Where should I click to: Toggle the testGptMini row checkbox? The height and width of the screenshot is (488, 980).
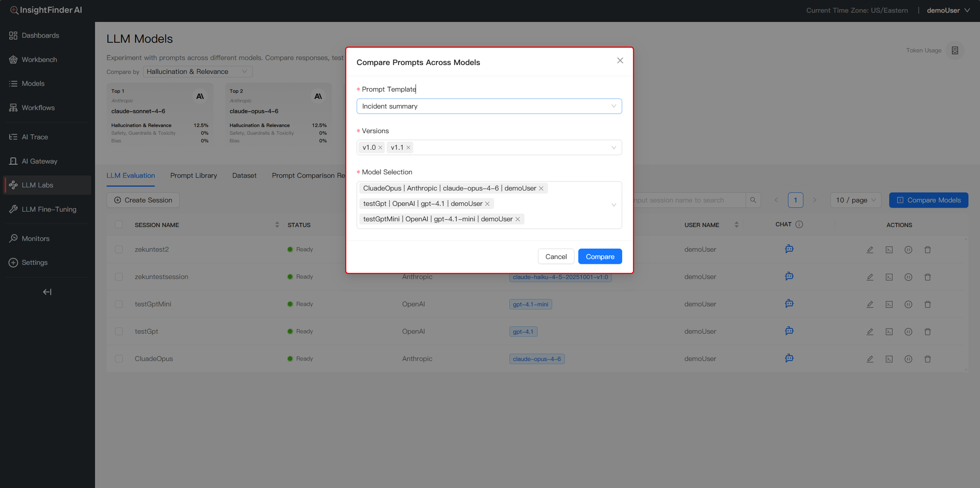(x=119, y=304)
